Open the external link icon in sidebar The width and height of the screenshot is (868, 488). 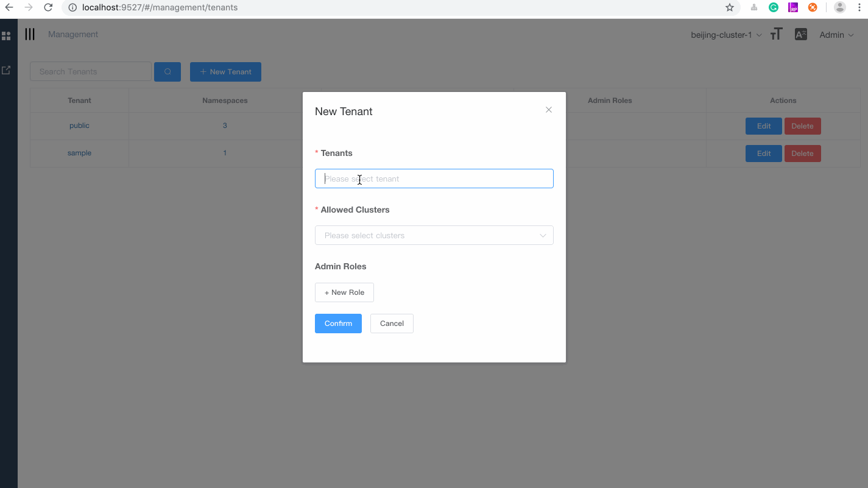point(7,70)
